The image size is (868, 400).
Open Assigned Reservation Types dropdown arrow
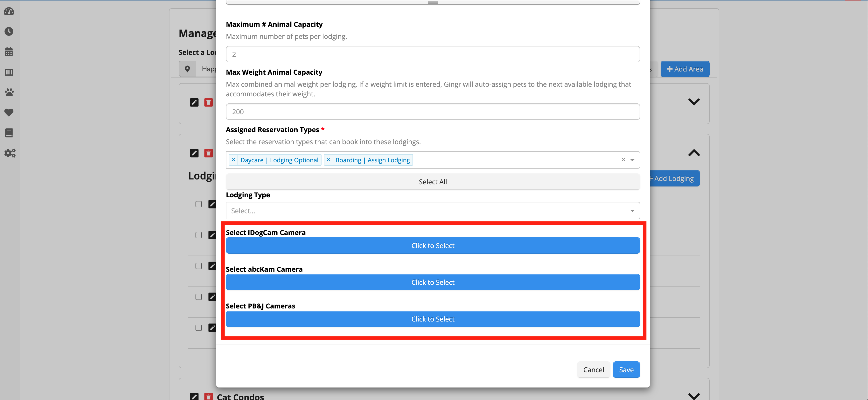tap(632, 160)
